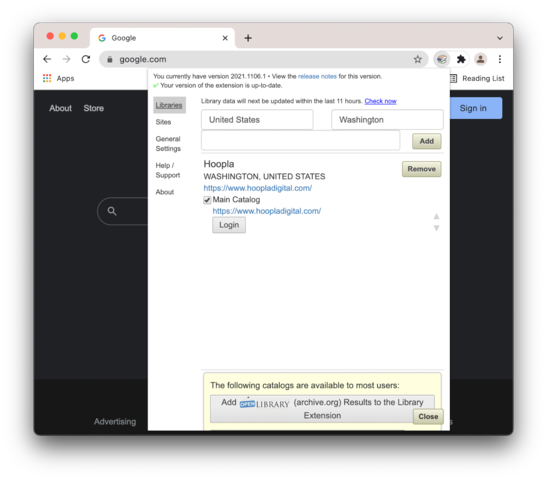Click the google.com address bar

(263, 59)
